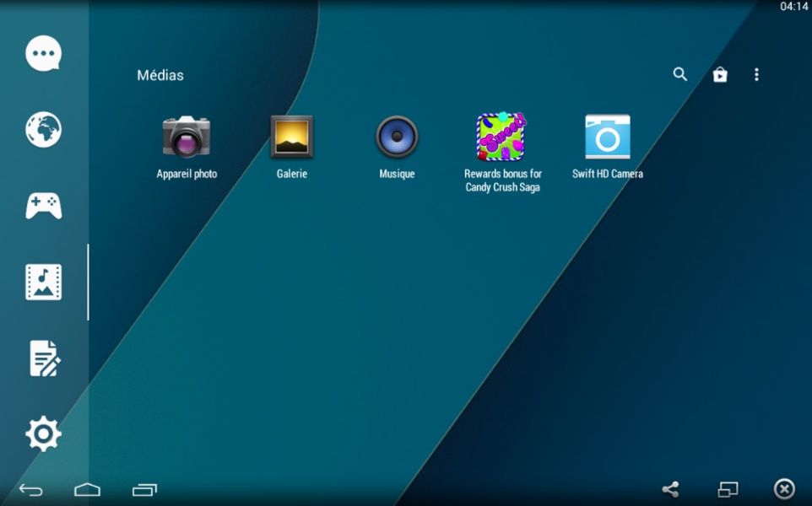Launch the Appareil photo app
812x506 pixels.
[187, 137]
